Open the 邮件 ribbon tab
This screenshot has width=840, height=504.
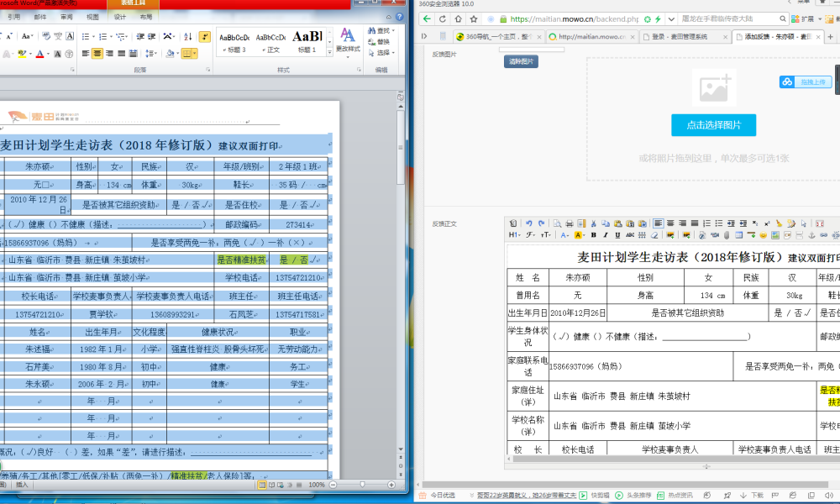40,17
